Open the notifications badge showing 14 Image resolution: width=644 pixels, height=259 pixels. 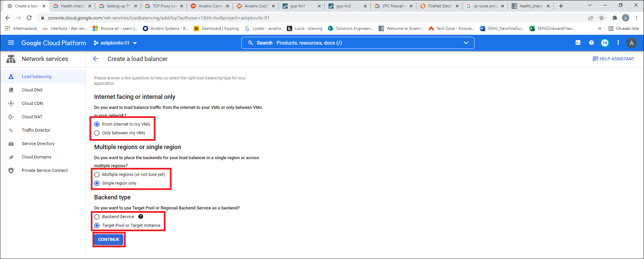[x=605, y=43]
